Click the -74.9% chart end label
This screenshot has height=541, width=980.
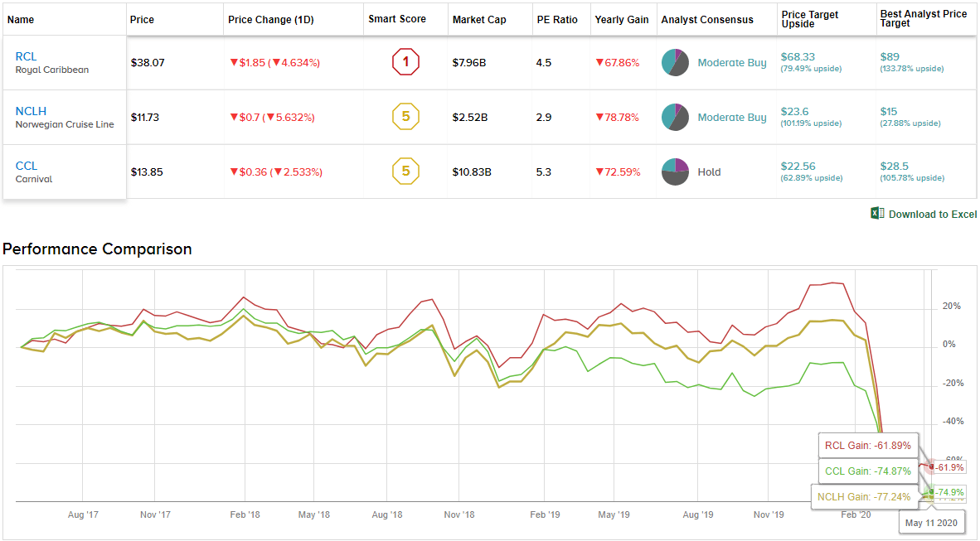pyautogui.click(x=949, y=491)
